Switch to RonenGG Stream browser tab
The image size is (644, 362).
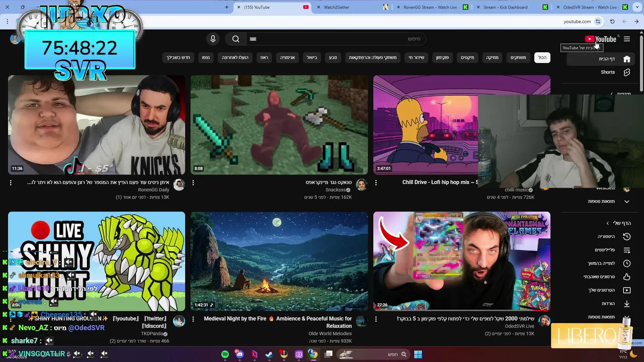[x=433, y=7]
